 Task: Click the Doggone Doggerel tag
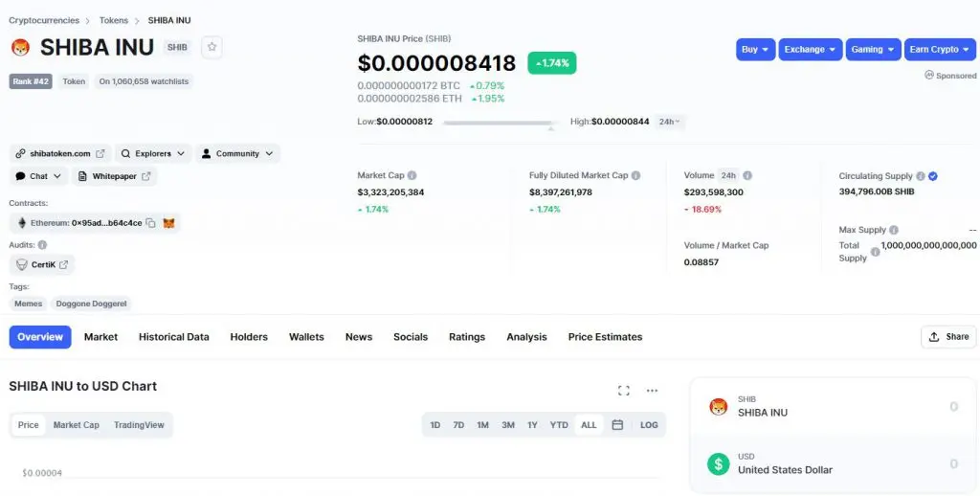click(91, 304)
